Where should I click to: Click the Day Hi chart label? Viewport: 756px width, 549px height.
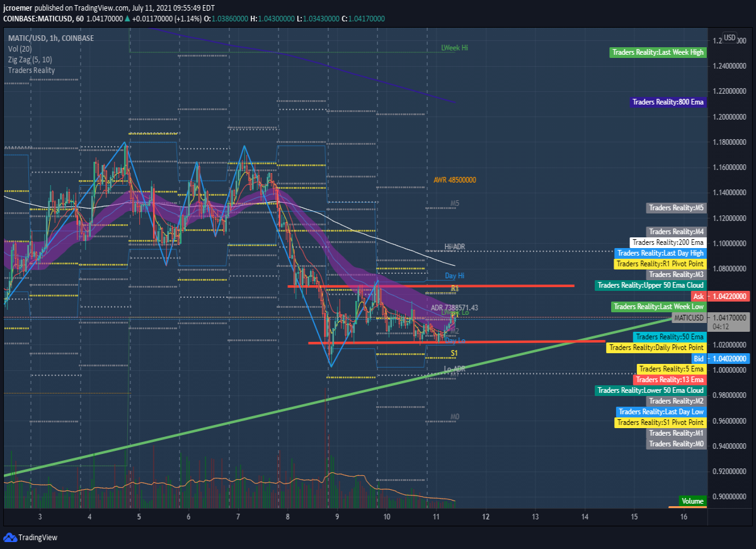(455, 276)
